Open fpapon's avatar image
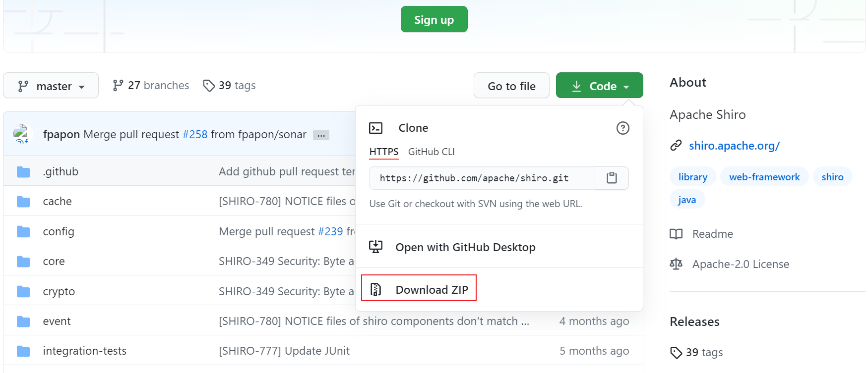 [x=22, y=134]
